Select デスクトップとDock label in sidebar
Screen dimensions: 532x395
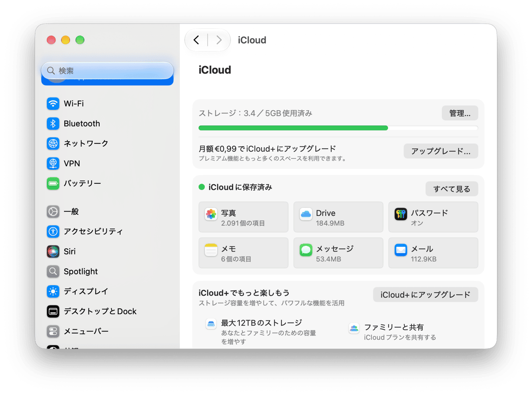tap(100, 311)
